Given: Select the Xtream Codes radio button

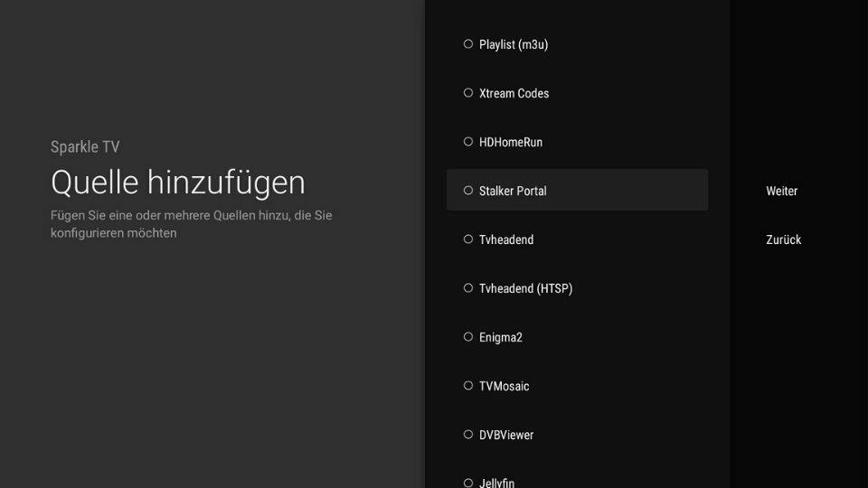Looking at the screenshot, I should [x=468, y=92].
